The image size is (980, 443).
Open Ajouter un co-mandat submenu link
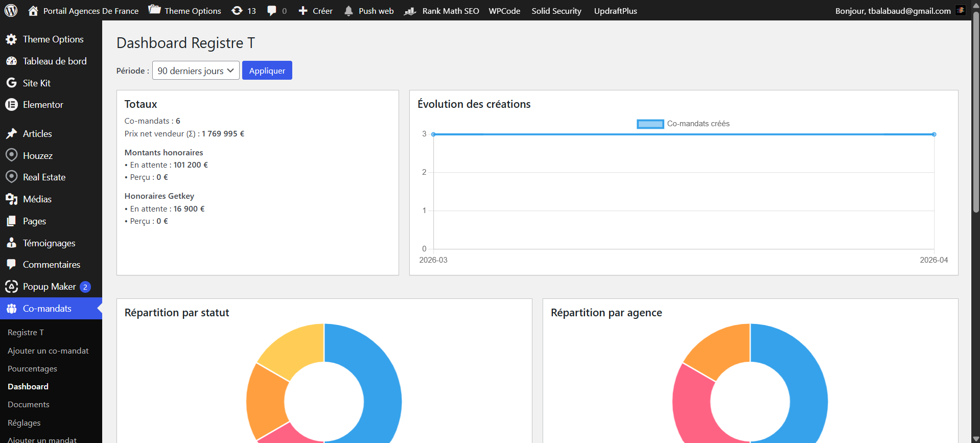(48, 351)
